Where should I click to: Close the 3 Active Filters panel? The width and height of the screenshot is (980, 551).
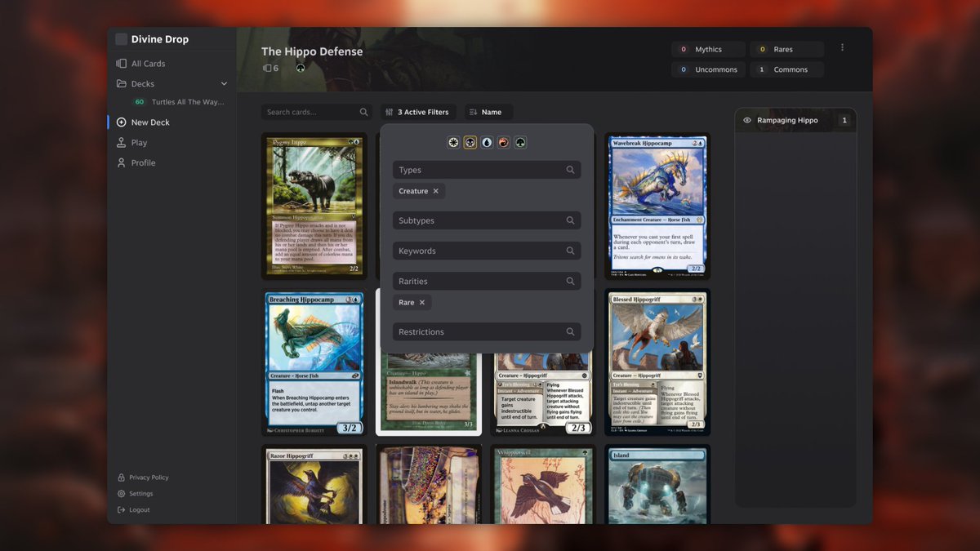(x=418, y=113)
